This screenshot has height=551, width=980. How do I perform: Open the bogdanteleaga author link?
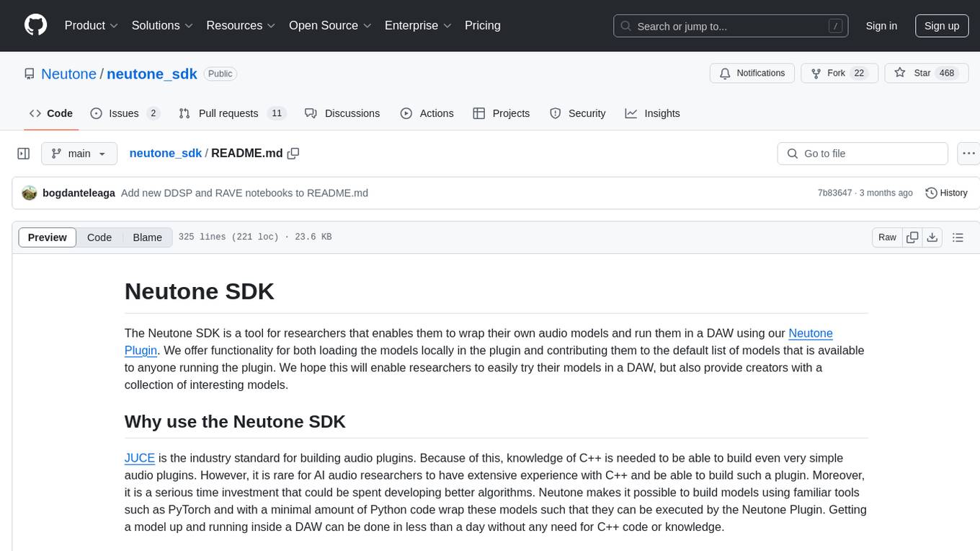[79, 193]
